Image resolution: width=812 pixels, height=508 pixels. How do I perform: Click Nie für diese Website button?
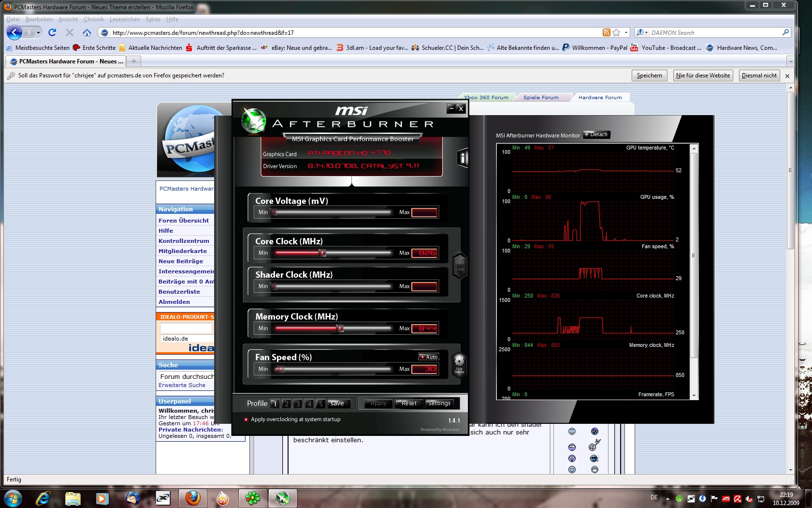pyautogui.click(x=703, y=75)
